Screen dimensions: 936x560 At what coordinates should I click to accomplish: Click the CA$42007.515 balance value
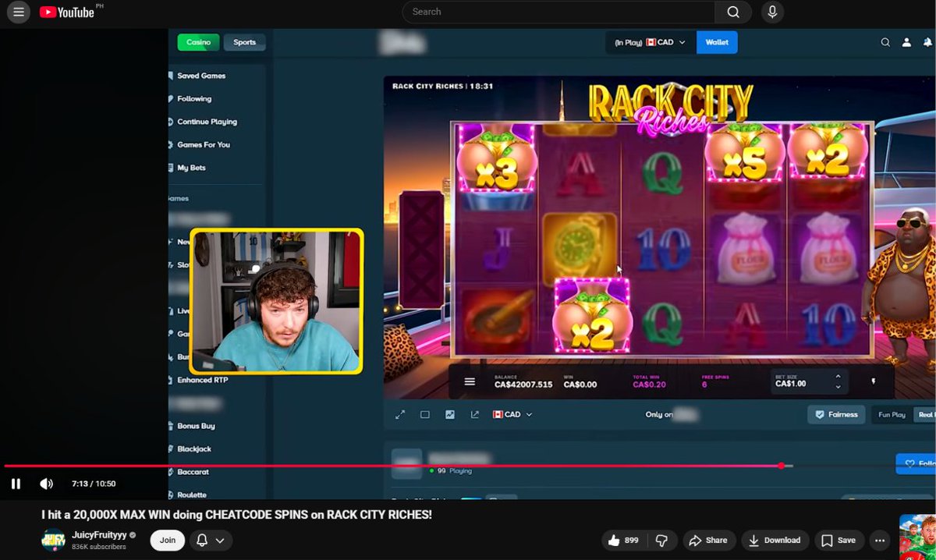coord(523,385)
